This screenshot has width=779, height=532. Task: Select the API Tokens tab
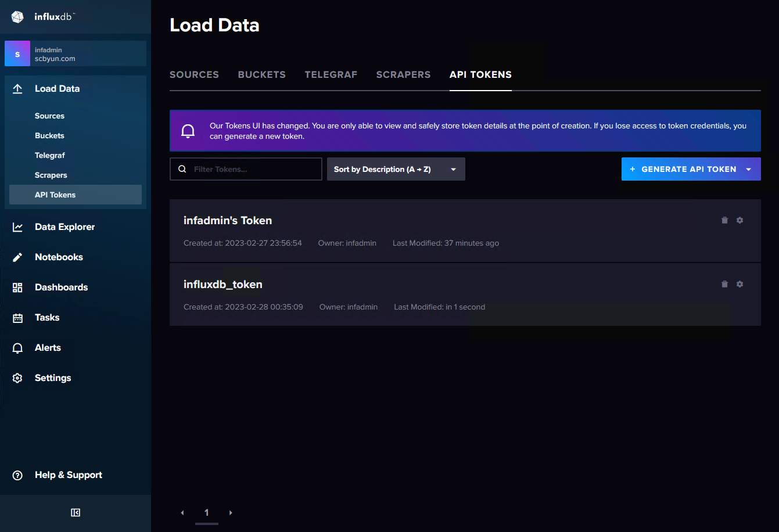(x=480, y=74)
